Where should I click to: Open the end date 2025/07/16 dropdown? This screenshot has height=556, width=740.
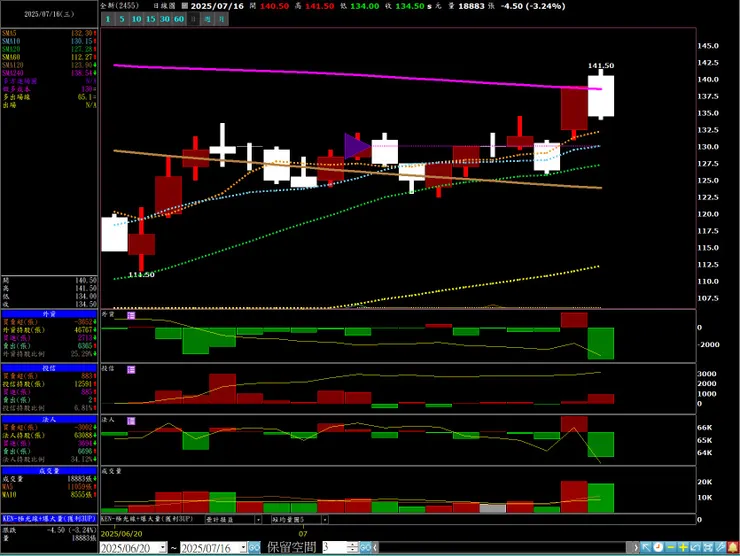(244, 548)
